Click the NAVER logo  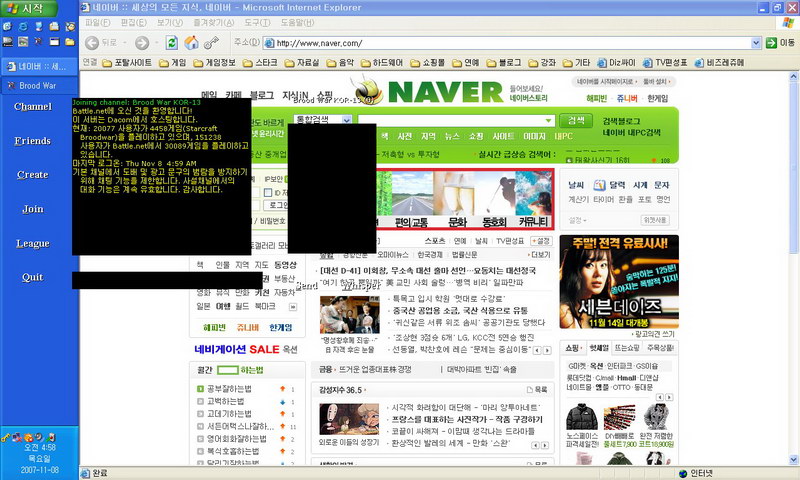pyautogui.click(x=445, y=92)
